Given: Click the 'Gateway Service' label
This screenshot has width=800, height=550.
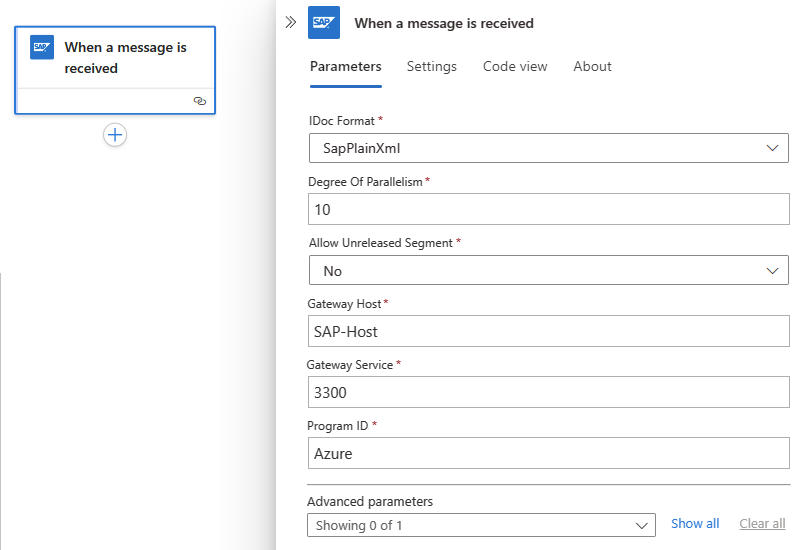Looking at the screenshot, I should [350, 365].
